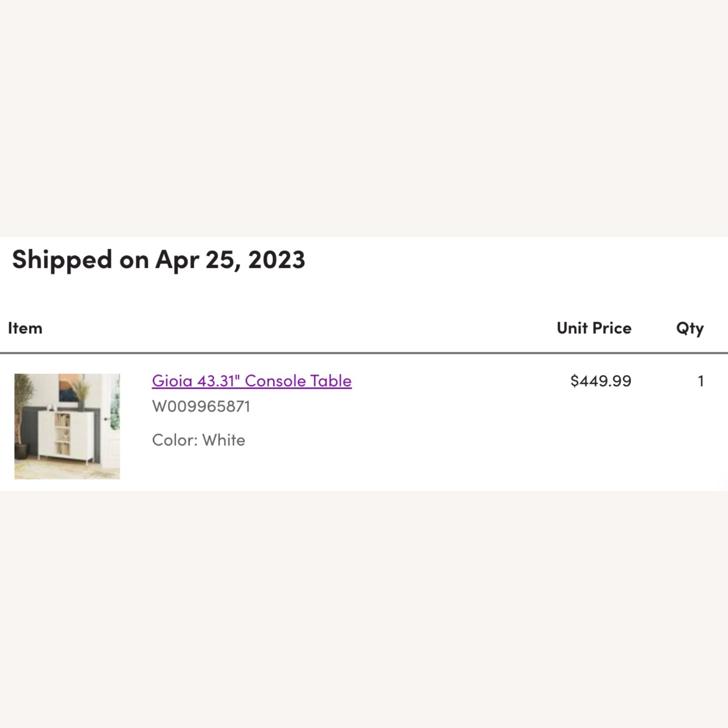Click the Unit Price column header
The image size is (728, 728).
coord(594,328)
